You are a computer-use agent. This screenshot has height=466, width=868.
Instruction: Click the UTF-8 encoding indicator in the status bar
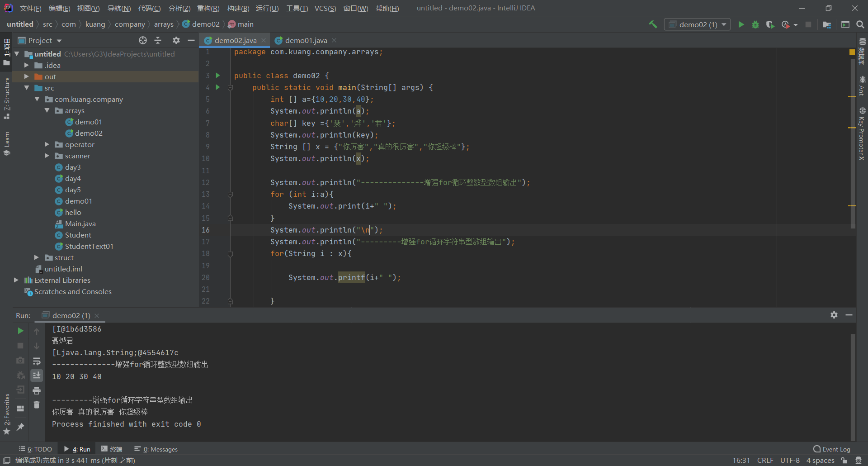coord(790,460)
